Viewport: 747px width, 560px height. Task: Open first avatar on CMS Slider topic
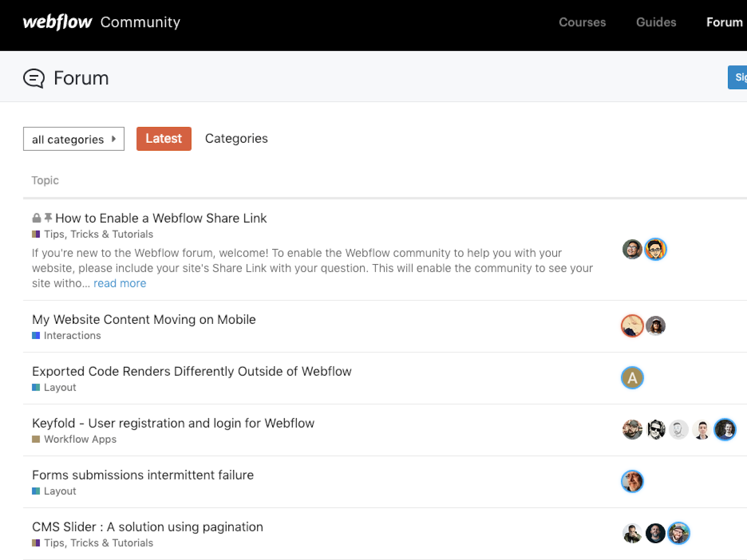tap(632, 533)
